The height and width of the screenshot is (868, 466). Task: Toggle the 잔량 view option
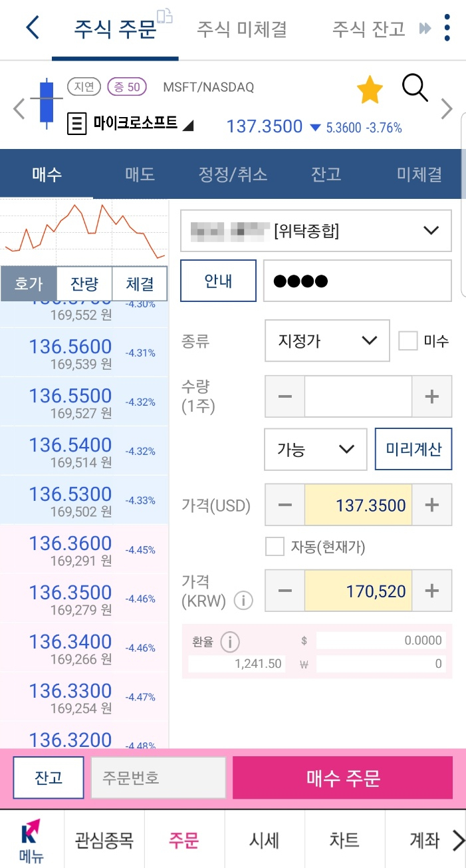[x=85, y=283]
